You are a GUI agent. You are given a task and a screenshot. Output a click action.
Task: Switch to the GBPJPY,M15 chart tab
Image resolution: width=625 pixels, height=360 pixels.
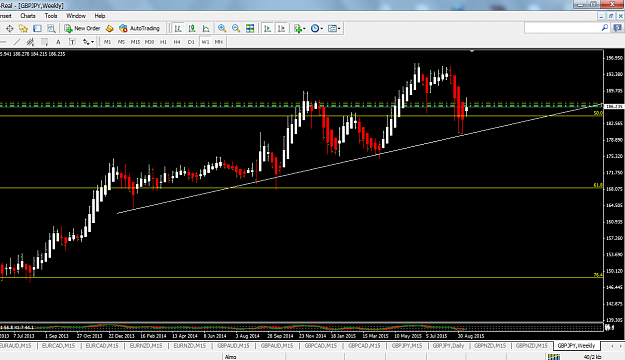(407, 346)
